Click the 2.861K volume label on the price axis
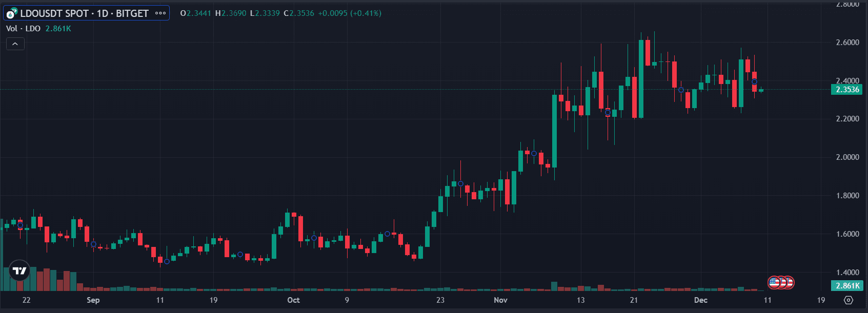Screen dimensions: 868x313 coord(847,286)
